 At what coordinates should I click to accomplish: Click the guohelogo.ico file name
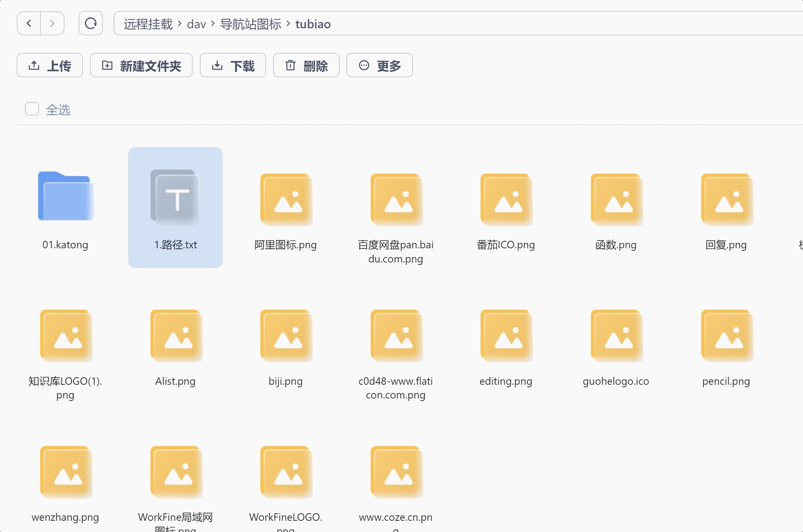click(616, 381)
